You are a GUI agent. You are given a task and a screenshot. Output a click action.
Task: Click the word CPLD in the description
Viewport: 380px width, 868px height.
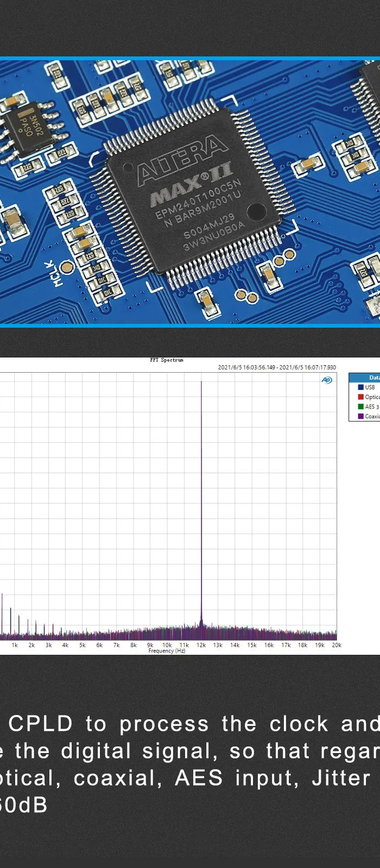(x=41, y=724)
